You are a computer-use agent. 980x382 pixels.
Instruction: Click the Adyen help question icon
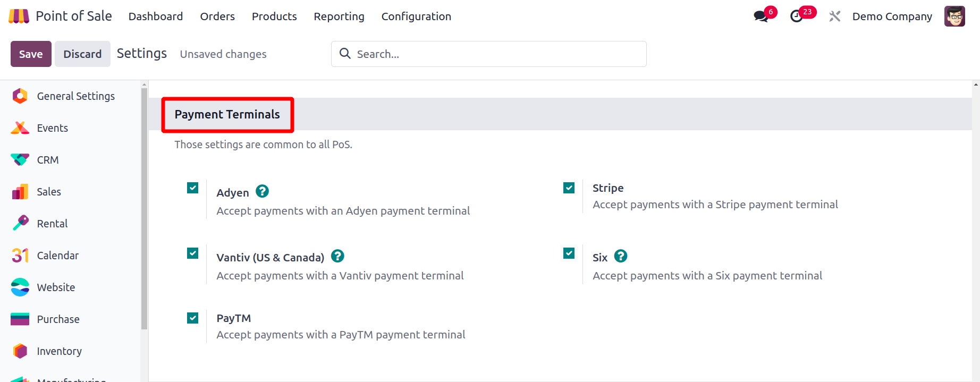point(262,191)
